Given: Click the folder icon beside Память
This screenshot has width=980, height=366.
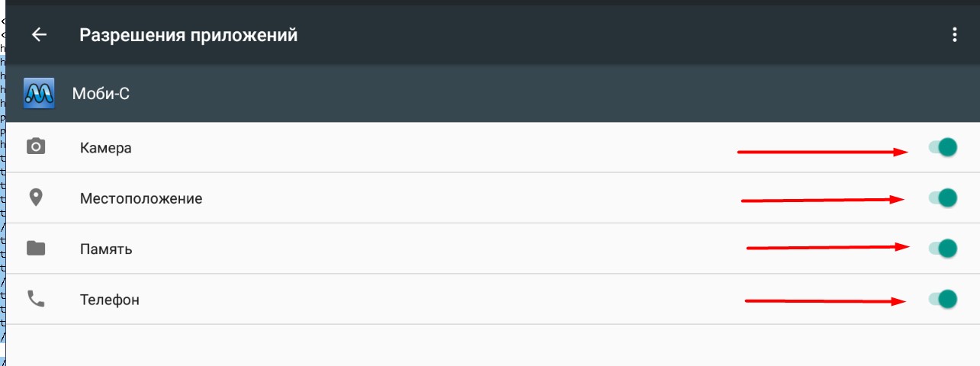Looking at the screenshot, I should (x=36, y=248).
